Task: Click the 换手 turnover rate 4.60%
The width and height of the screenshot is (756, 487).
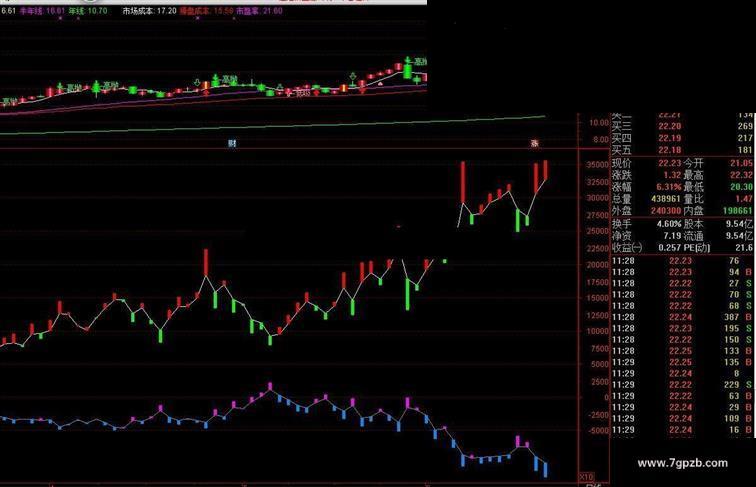Action: point(669,224)
